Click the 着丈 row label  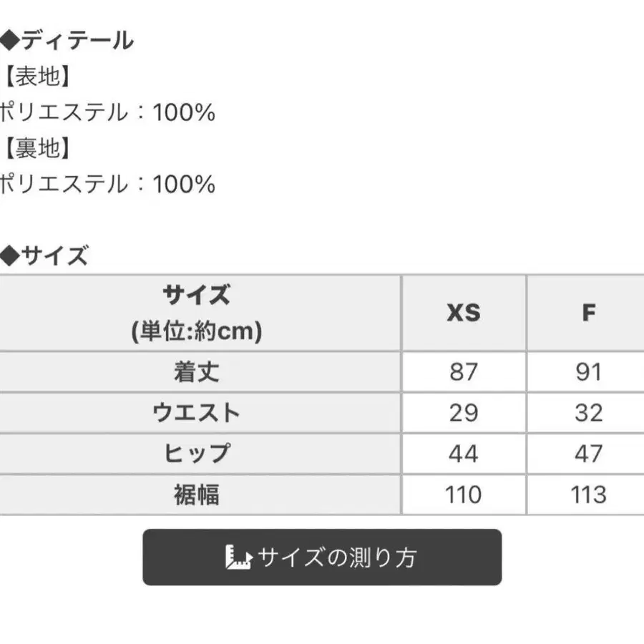point(197,372)
